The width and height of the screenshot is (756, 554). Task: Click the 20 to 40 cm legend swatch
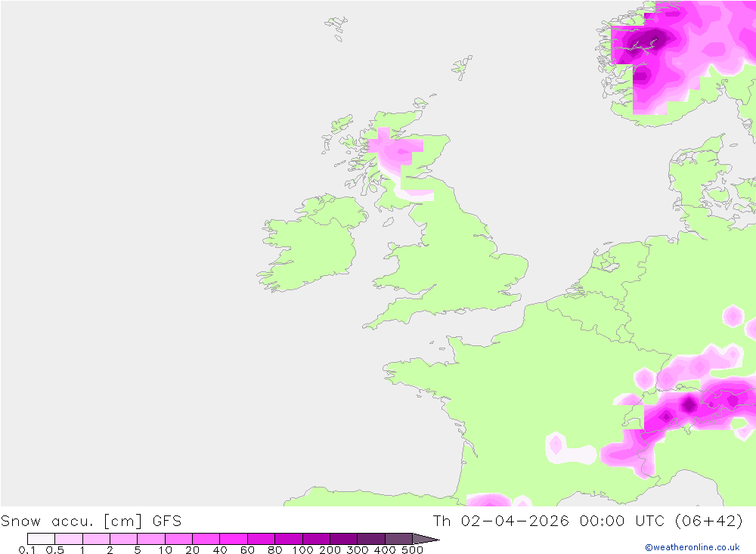point(206,539)
